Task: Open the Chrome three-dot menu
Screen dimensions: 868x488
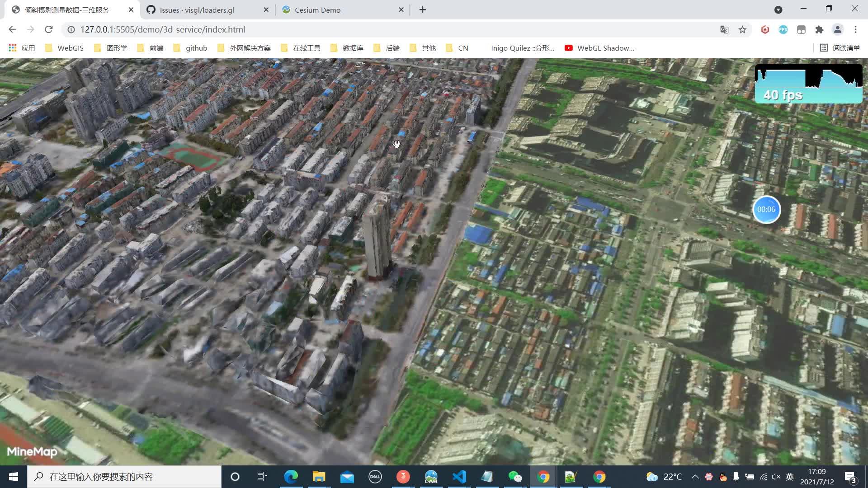Action: click(855, 29)
